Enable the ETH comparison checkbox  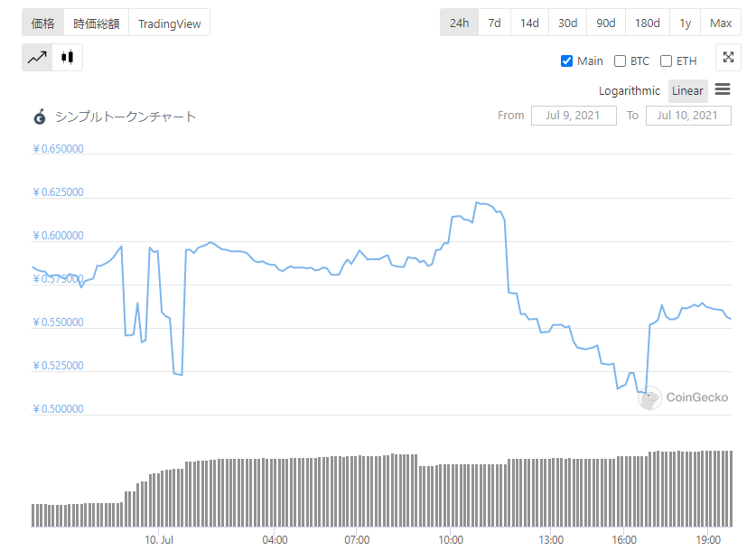click(x=666, y=61)
